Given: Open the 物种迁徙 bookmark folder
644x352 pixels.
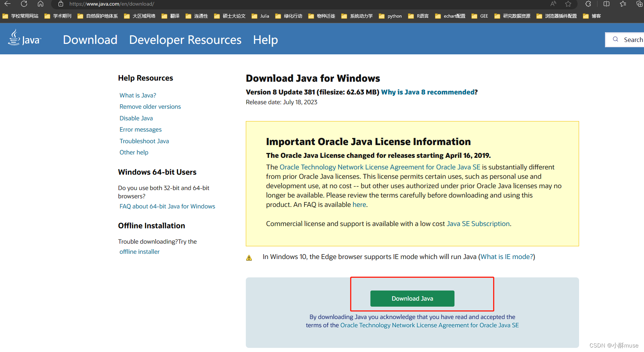Looking at the screenshot, I should 322,16.
